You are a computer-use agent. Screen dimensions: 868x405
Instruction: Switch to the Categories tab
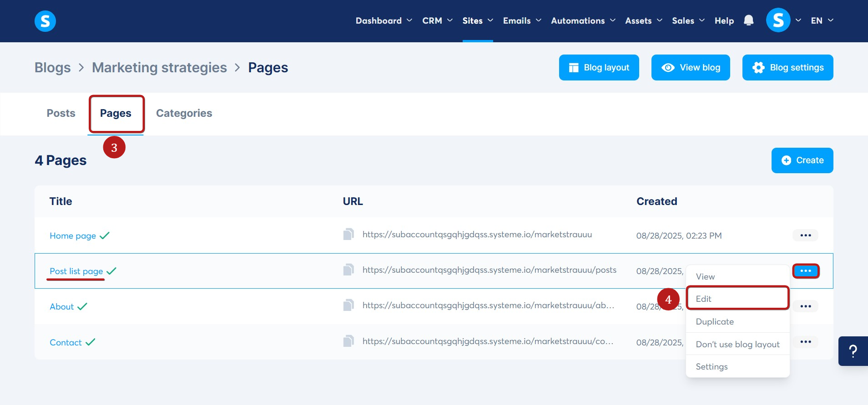tap(184, 113)
